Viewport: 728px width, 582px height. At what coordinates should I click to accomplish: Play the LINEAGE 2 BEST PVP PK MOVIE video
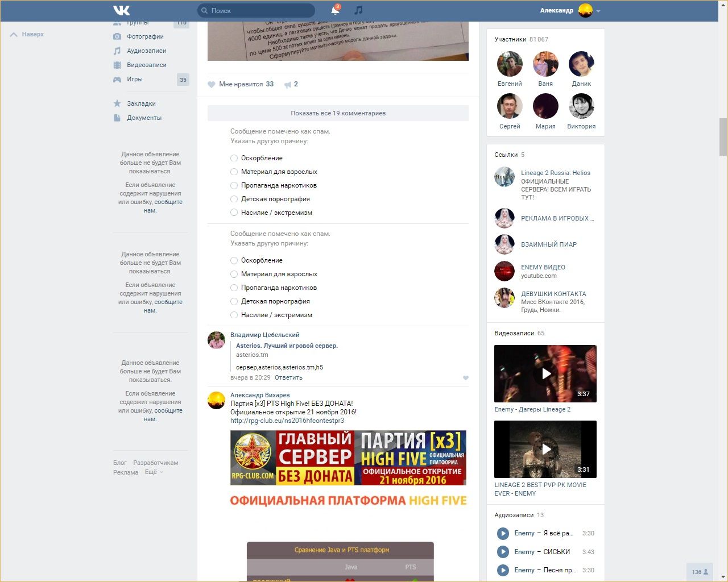pos(545,449)
